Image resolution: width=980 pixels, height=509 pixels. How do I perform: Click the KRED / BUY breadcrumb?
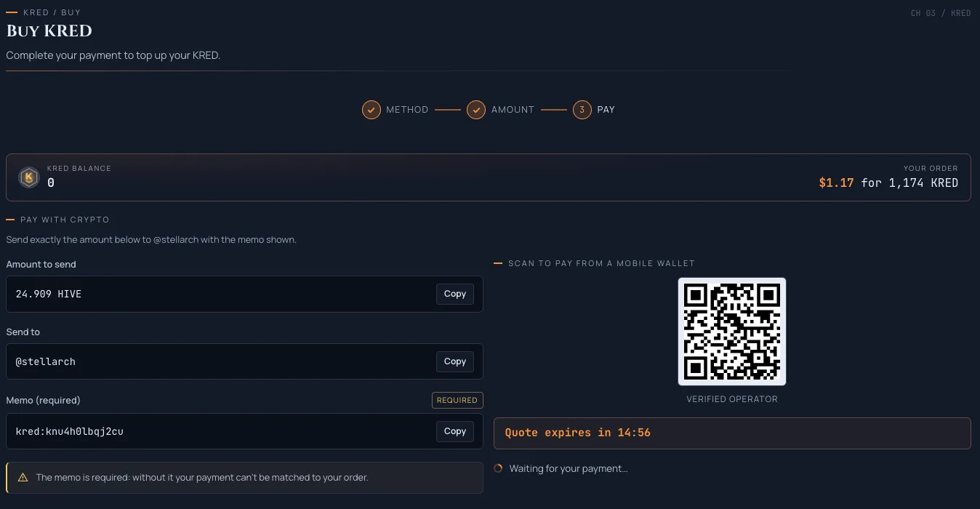tap(52, 12)
